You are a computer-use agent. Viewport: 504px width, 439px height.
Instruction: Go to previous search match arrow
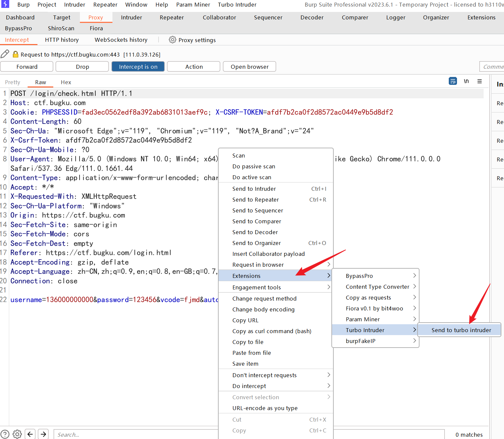point(30,434)
